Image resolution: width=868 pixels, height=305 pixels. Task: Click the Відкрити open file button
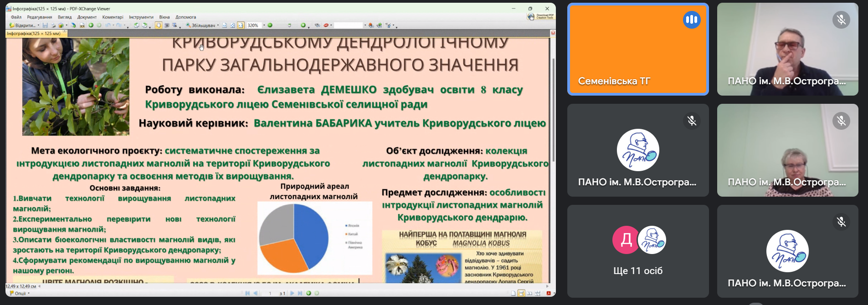[x=22, y=25]
